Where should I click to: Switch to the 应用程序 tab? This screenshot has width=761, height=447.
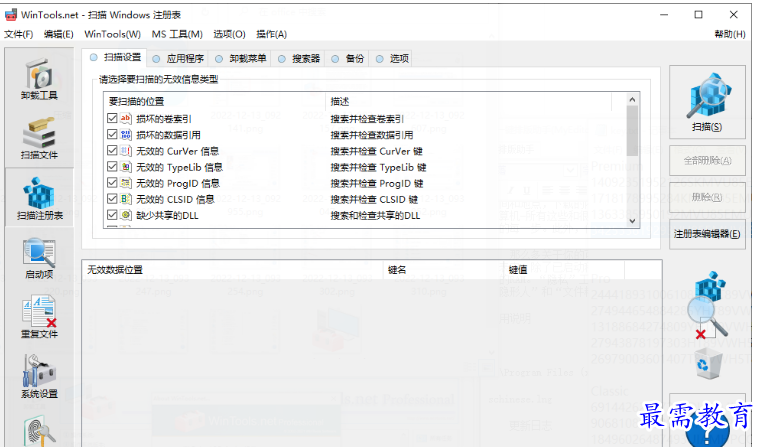[178, 59]
